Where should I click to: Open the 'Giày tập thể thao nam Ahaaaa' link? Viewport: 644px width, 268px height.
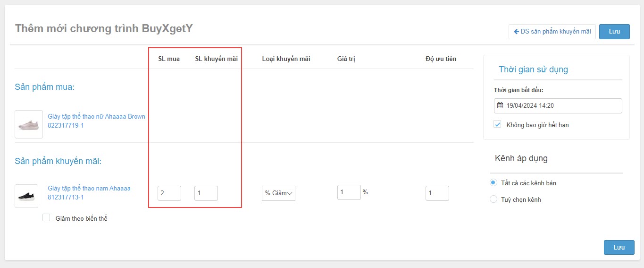tap(89, 188)
